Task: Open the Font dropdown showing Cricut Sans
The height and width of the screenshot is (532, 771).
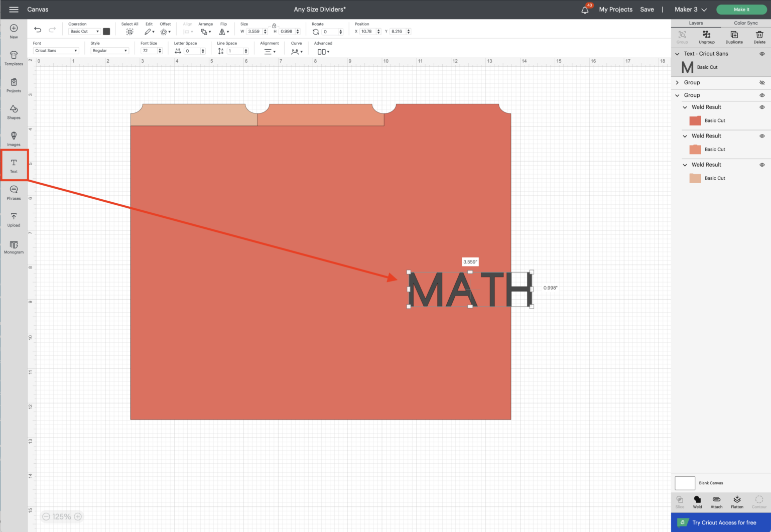Action: [x=56, y=50]
